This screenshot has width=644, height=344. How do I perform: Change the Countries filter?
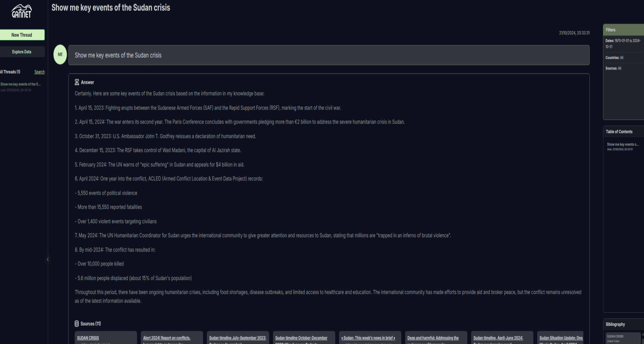tap(614, 58)
